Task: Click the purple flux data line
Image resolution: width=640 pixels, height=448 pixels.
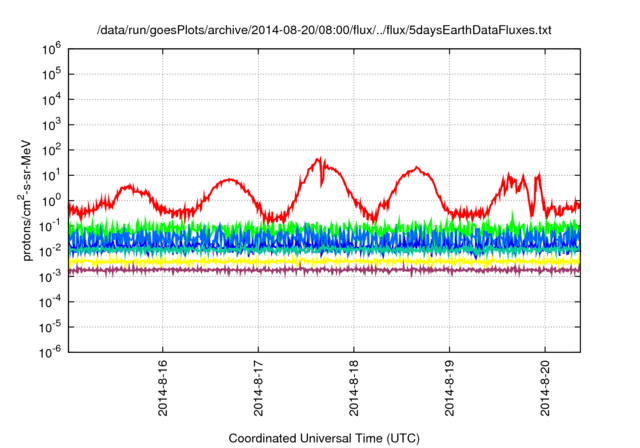Action: pyautogui.click(x=324, y=270)
